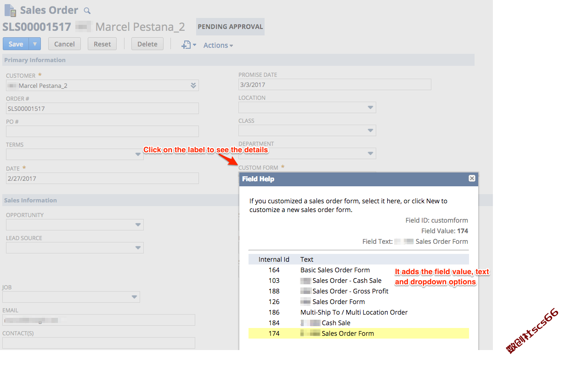Screen dimensions: 588x368
Task: Open the new-document plus icon menu
Action: tap(189, 45)
